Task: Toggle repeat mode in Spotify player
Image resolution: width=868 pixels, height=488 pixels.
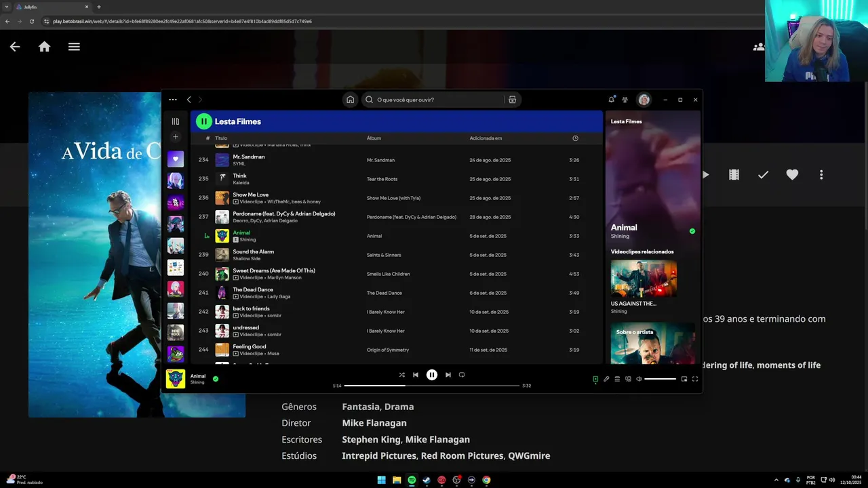Action: [462, 375]
